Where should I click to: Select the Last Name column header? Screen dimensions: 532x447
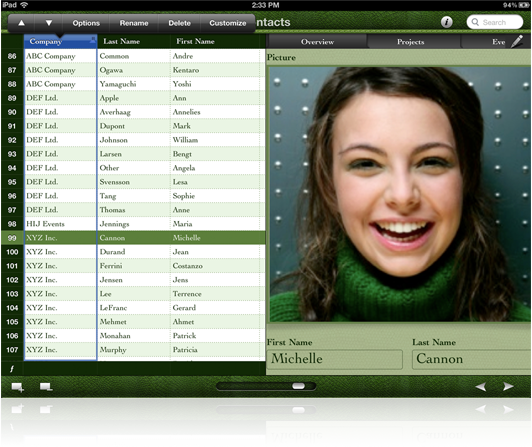point(134,41)
